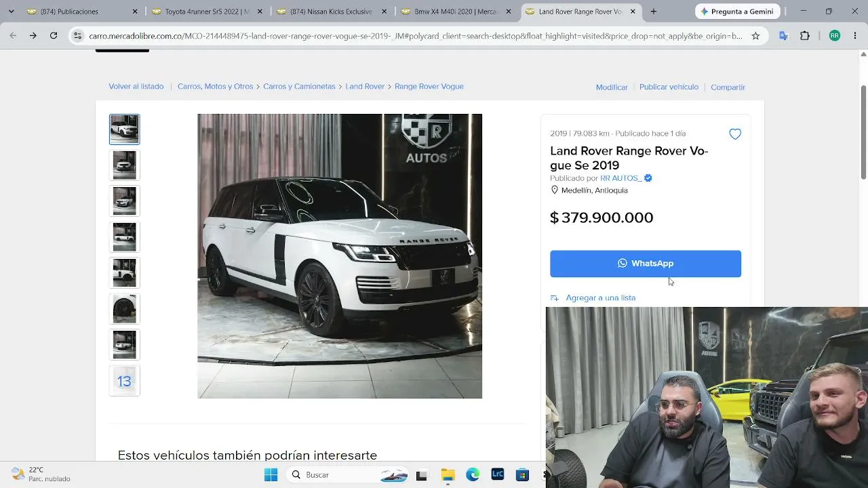Focus the address bar URL field
Screen dimensions: 868x488
click(415, 36)
